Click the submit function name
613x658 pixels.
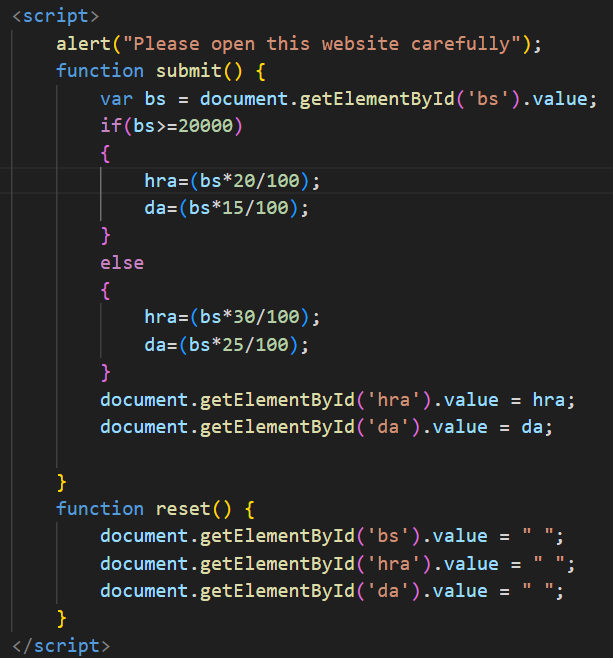[x=188, y=71]
